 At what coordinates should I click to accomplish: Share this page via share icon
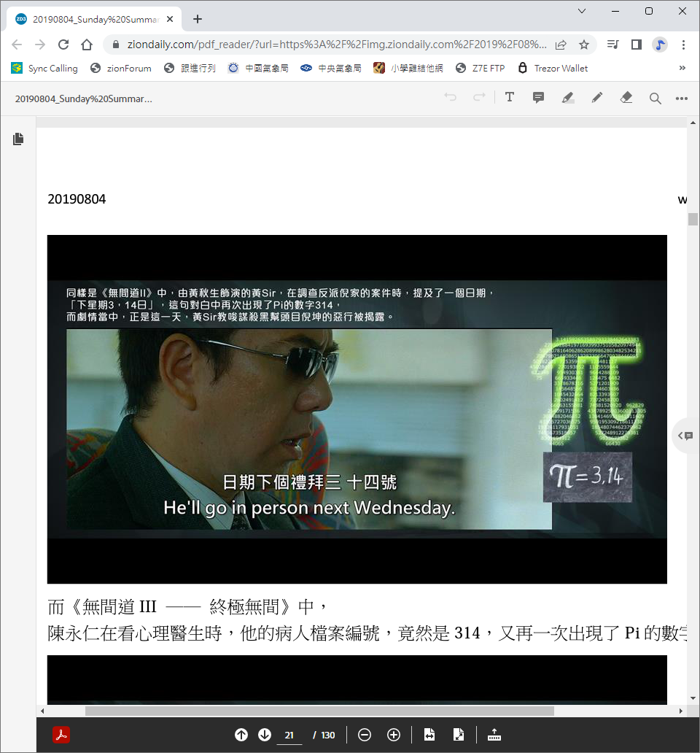click(561, 45)
